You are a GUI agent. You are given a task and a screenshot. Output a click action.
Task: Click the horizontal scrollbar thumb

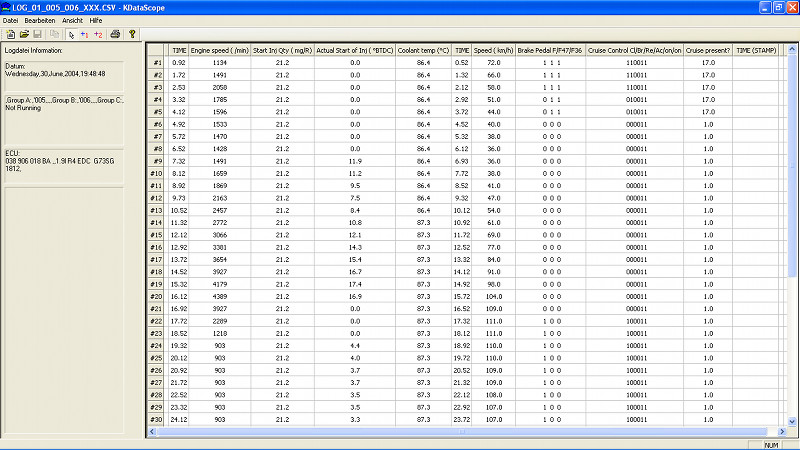tap(462, 432)
